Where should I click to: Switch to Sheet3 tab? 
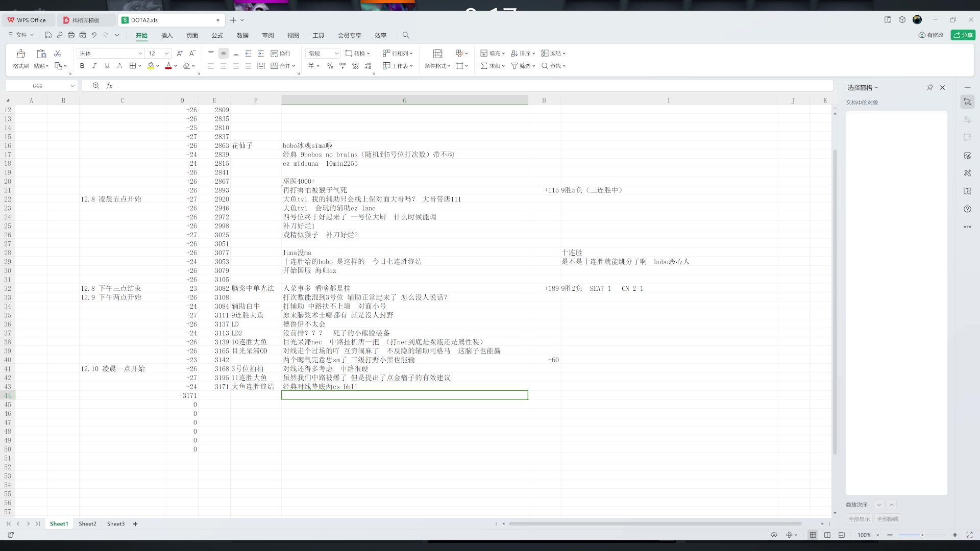point(116,523)
